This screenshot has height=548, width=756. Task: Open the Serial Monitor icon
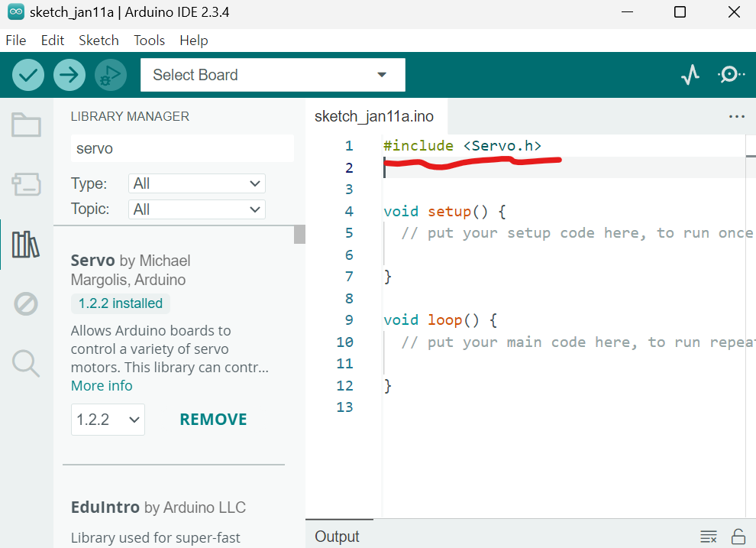pos(731,75)
